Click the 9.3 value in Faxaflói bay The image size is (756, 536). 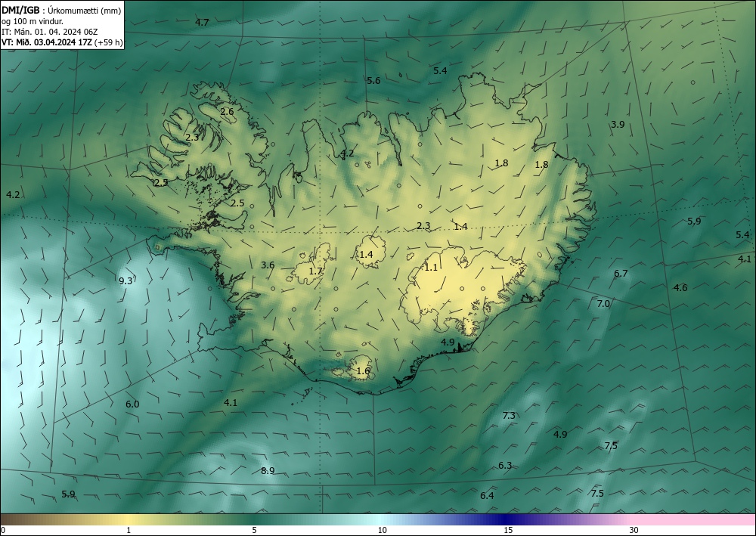point(125,280)
